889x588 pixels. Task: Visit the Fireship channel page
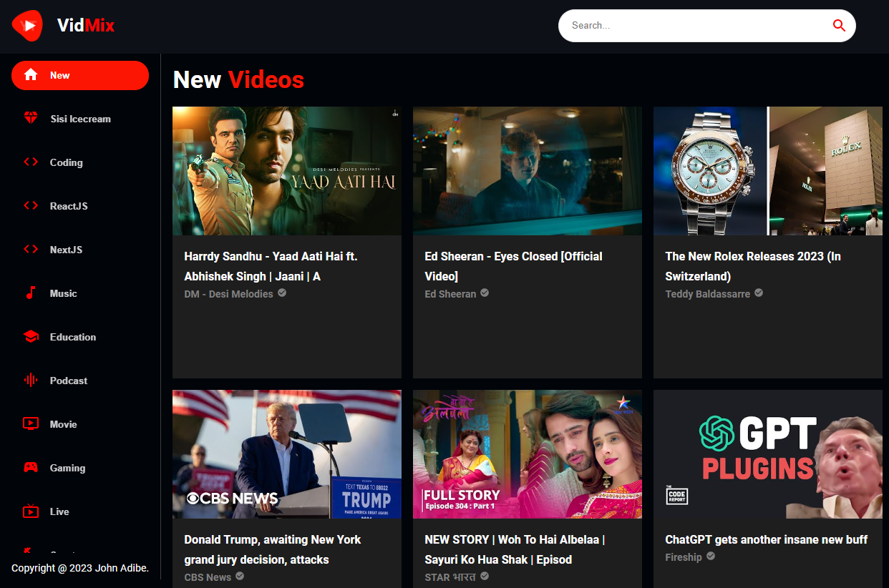coord(684,557)
